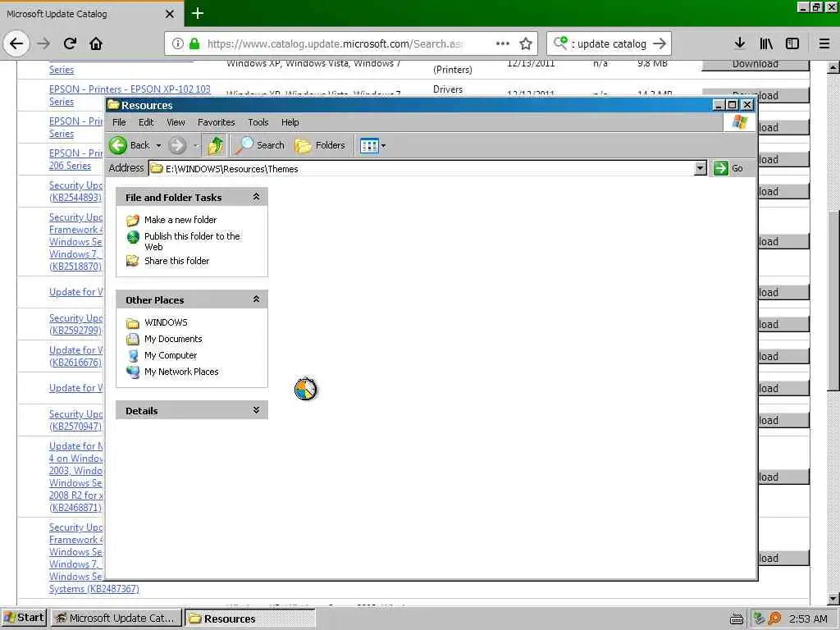Open the Firefox downloads panel

point(740,43)
